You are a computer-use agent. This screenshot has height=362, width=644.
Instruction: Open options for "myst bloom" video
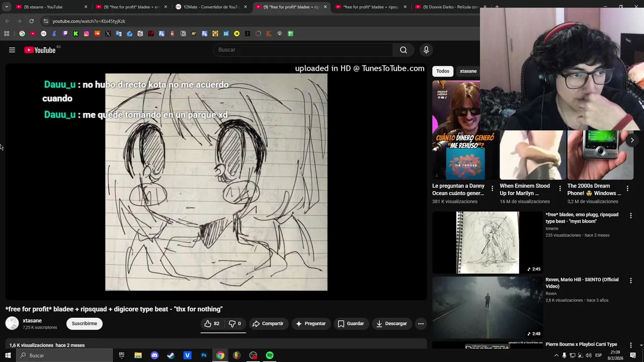tap(631, 215)
